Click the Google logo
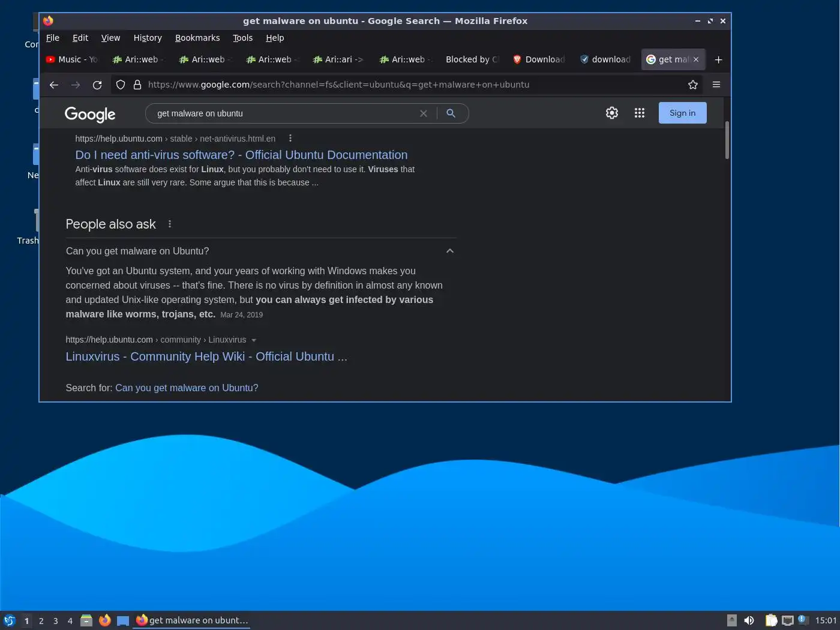This screenshot has width=840, height=630. pyautogui.click(x=90, y=114)
